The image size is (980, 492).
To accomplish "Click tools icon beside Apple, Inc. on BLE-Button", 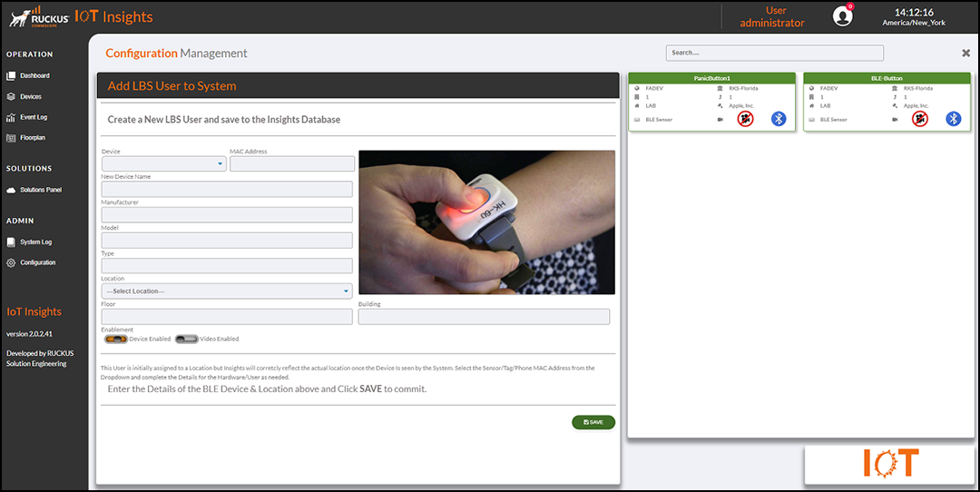I will click(895, 106).
